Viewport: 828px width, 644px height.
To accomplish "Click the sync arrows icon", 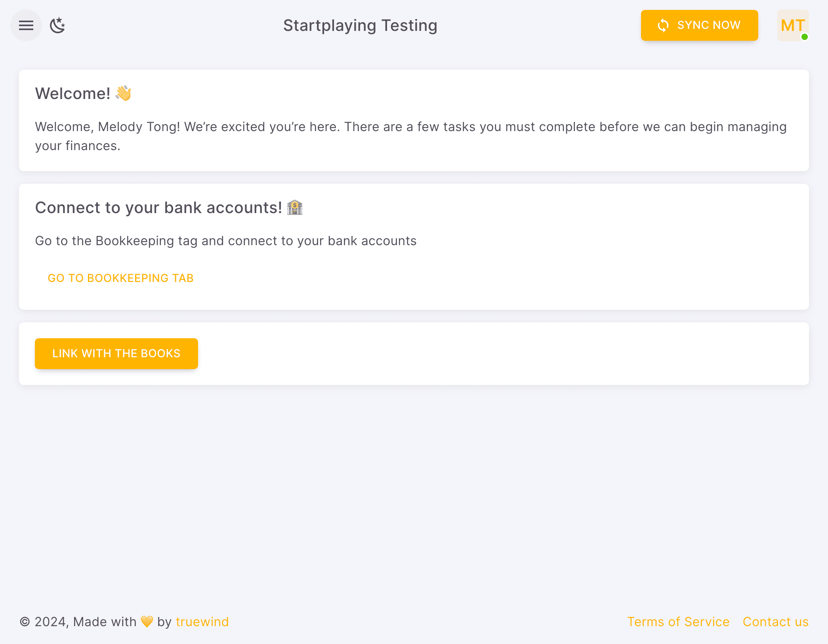I will coord(663,25).
